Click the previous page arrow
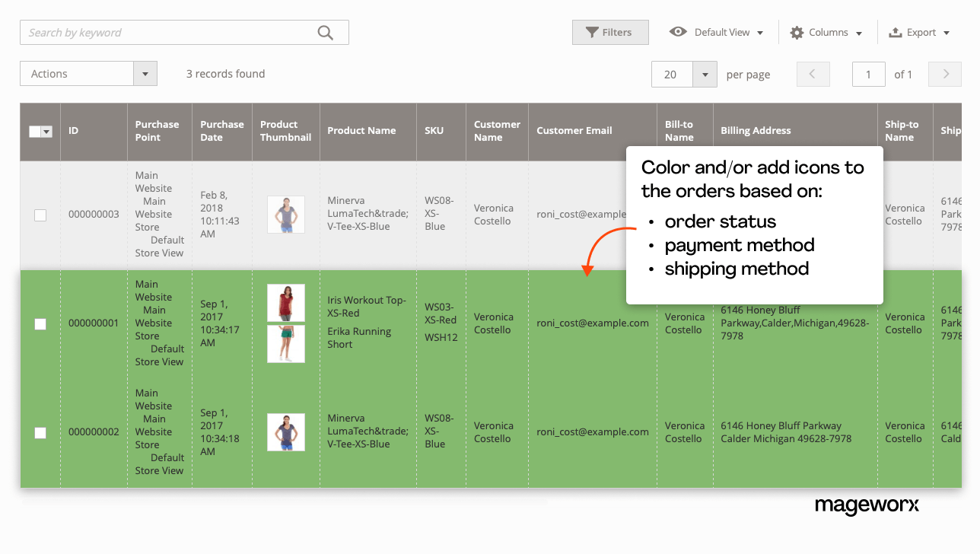 click(813, 74)
